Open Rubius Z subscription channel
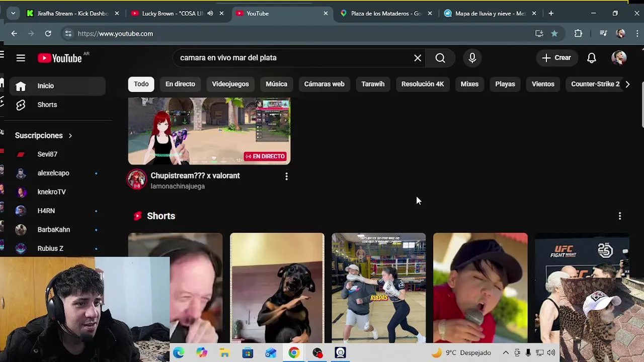 [x=57, y=248]
